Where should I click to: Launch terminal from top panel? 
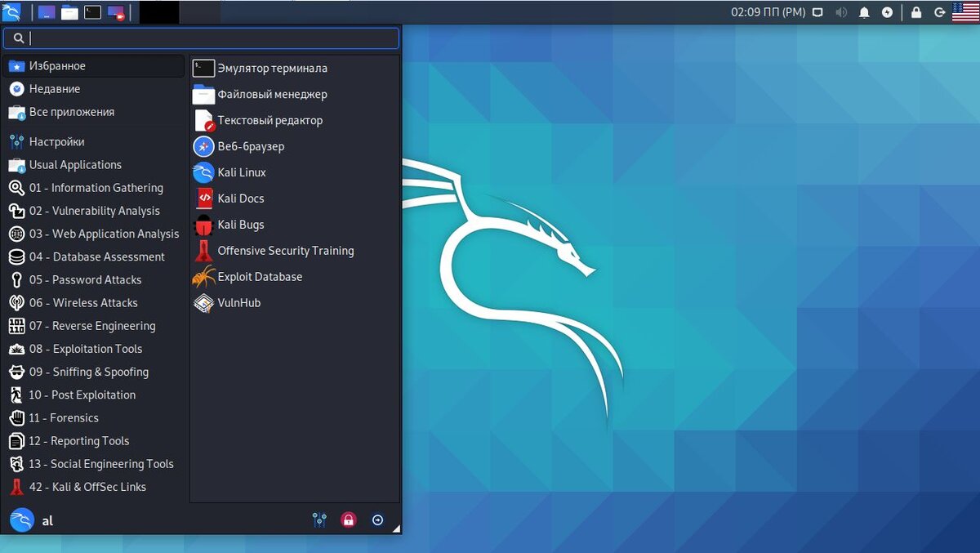point(93,12)
